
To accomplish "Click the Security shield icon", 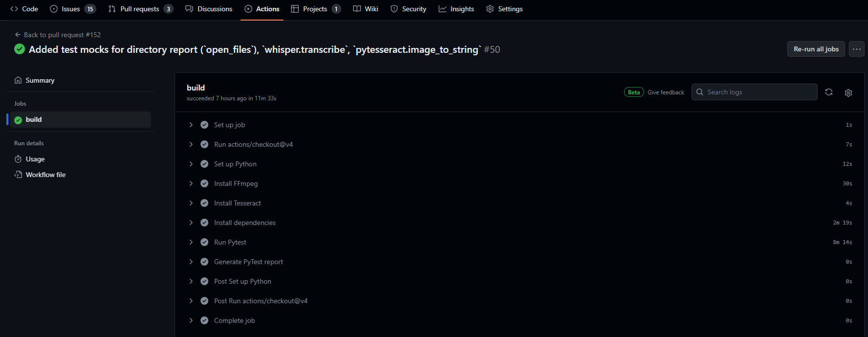I will point(394,9).
